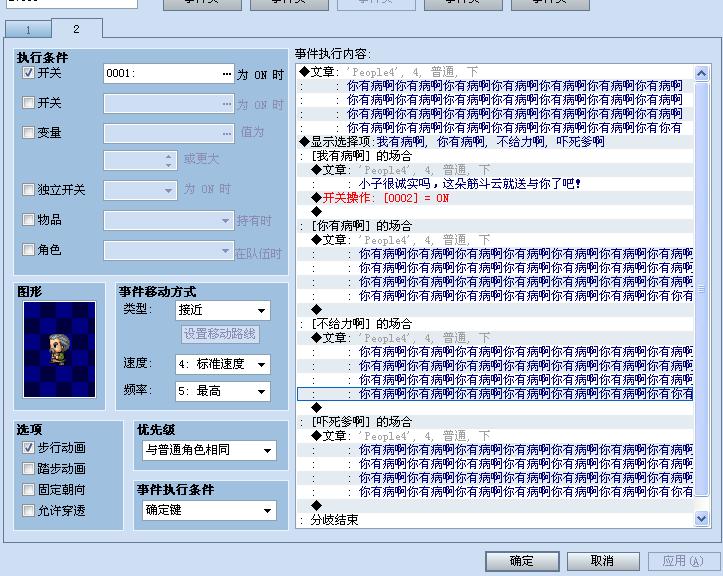Open switch selector ellipsis for 0001
723x576 pixels.
pyautogui.click(x=226, y=74)
